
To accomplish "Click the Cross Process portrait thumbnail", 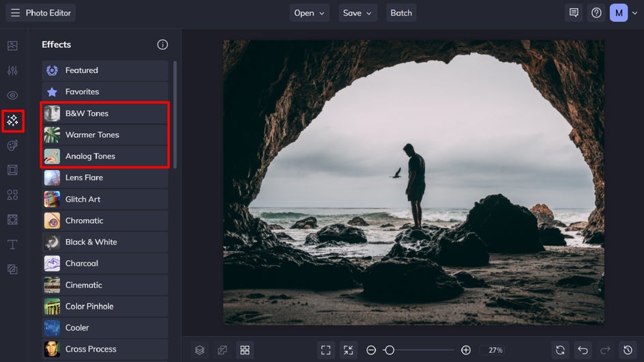I will 52,349.
